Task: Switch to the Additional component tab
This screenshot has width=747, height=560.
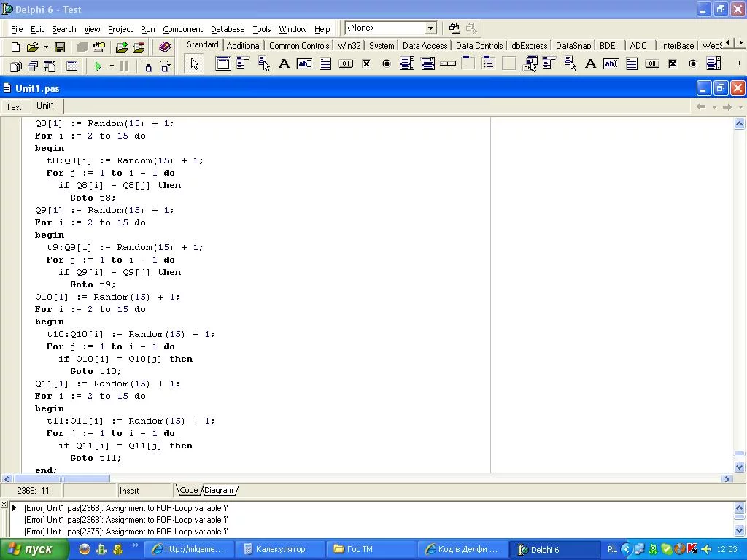Action: [244, 46]
